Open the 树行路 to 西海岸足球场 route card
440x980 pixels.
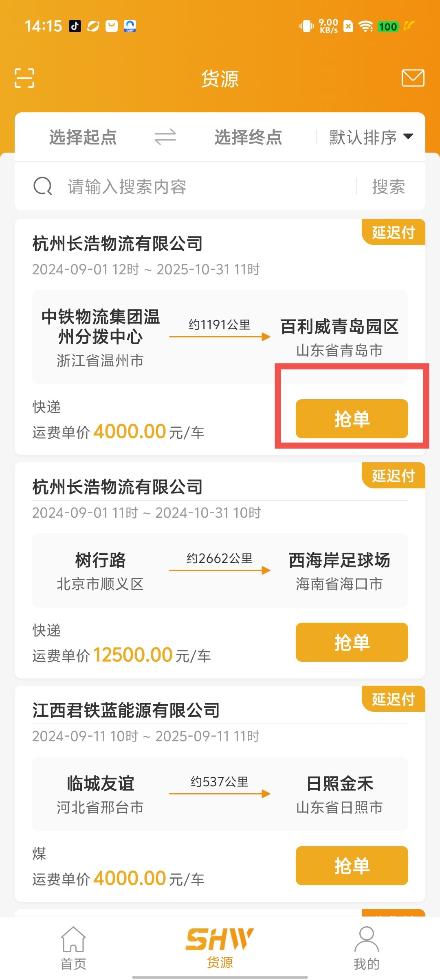point(220,571)
